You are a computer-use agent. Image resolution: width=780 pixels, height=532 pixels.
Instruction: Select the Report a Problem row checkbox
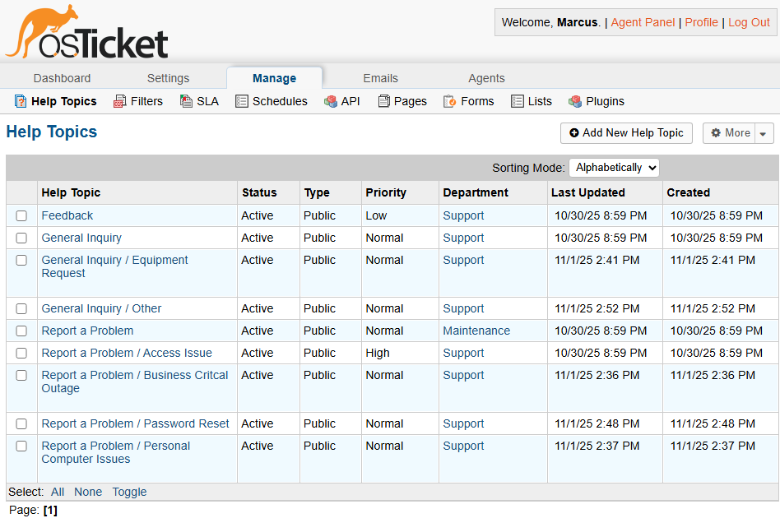(x=21, y=331)
